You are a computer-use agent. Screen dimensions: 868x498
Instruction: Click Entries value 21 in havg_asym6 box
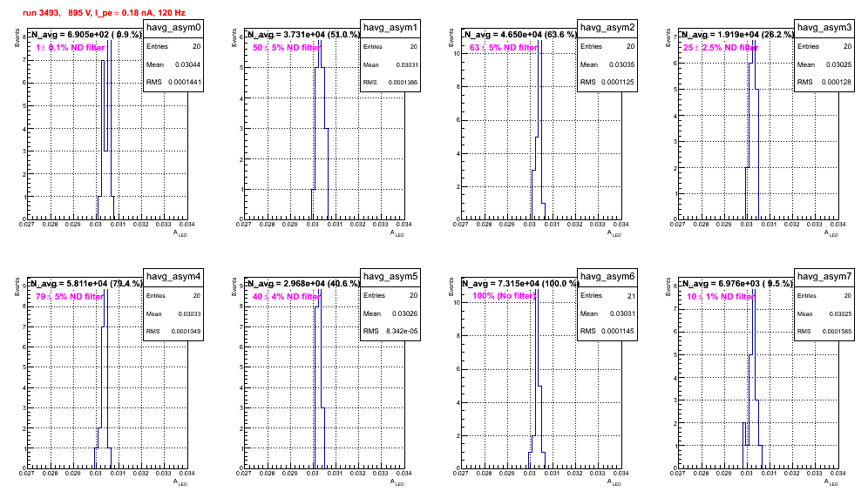pyautogui.click(x=631, y=296)
